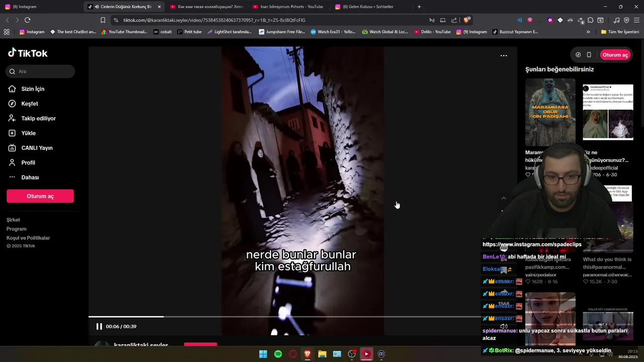Click the browser address bar URL
The height and width of the screenshot is (362, 644).
pyautogui.click(x=214, y=20)
